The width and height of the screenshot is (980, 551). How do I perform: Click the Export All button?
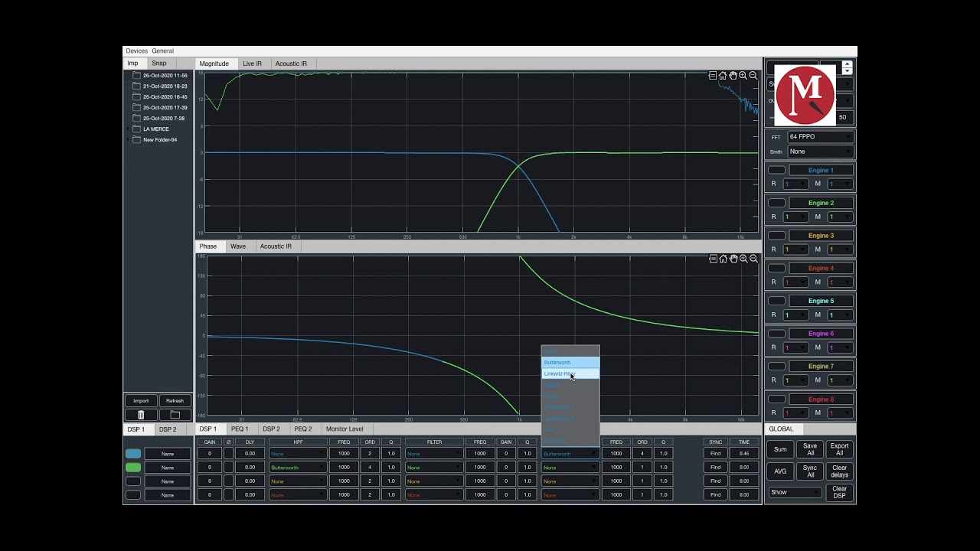tap(839, 449)
